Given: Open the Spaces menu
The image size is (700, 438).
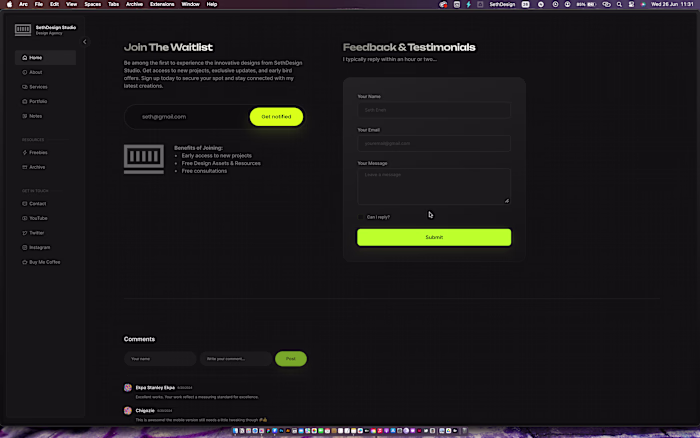Looking at the screenshot, I should click(x=92, y=4).
